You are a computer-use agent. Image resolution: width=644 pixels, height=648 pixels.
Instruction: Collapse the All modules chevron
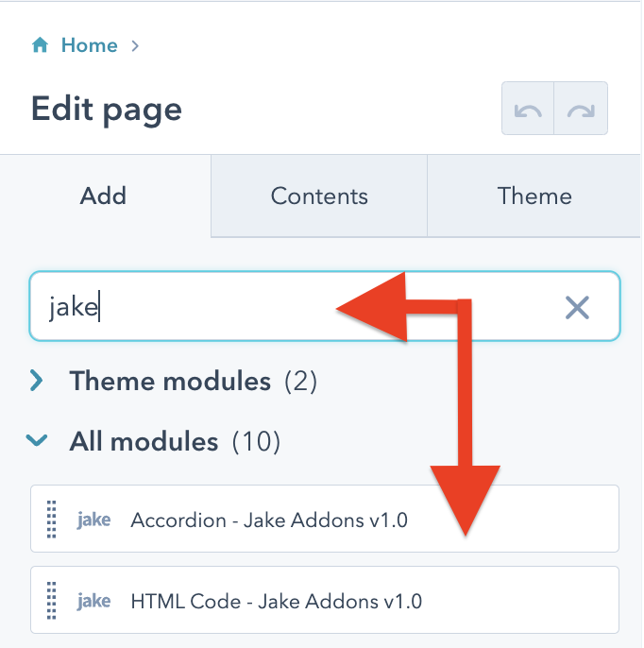coord(37,439)
